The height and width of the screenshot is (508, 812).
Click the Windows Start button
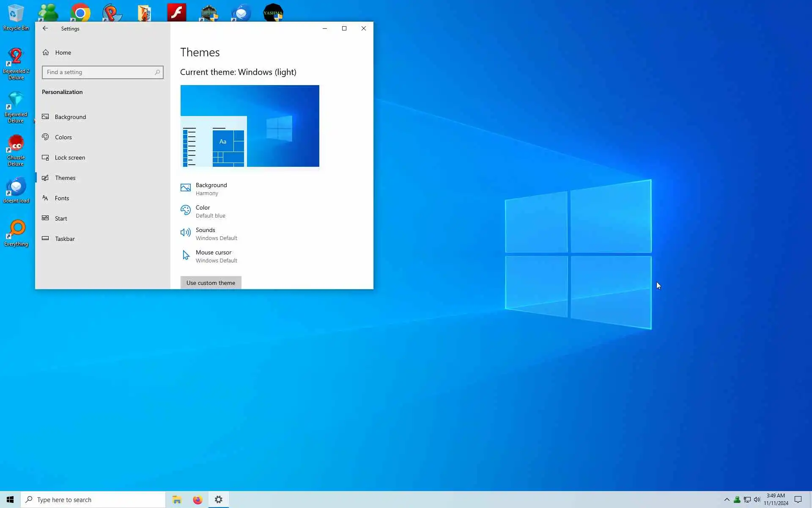click(10, 500)
